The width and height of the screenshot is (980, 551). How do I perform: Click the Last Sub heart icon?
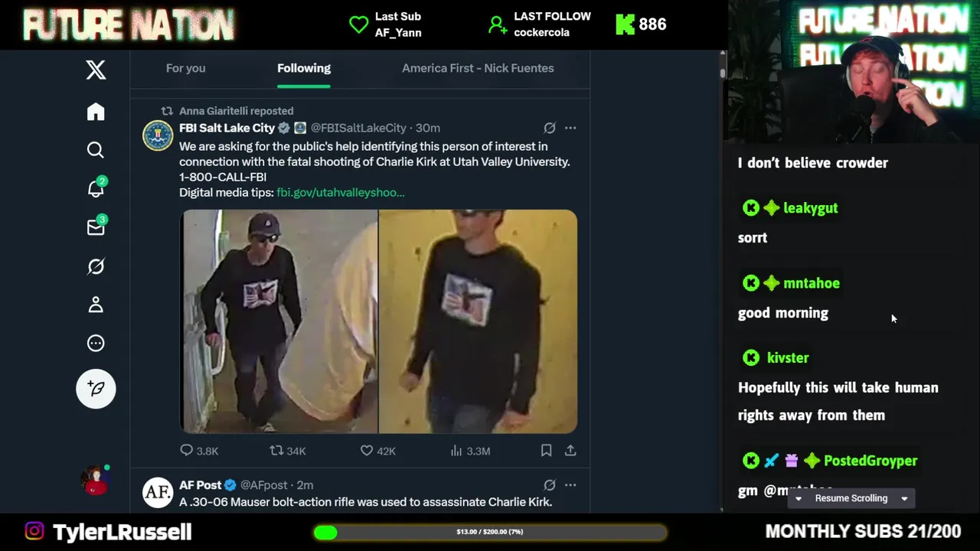coord(359,24)
